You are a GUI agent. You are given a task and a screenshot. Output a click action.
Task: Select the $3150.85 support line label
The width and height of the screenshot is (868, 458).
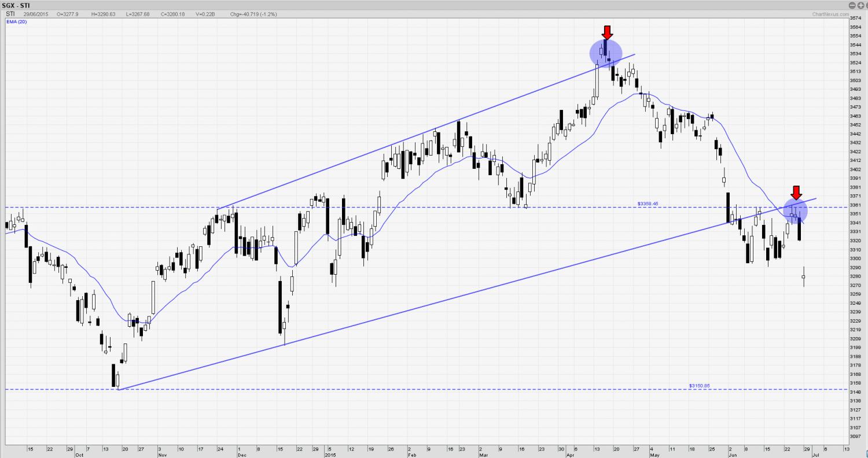(x=699, y=386)
